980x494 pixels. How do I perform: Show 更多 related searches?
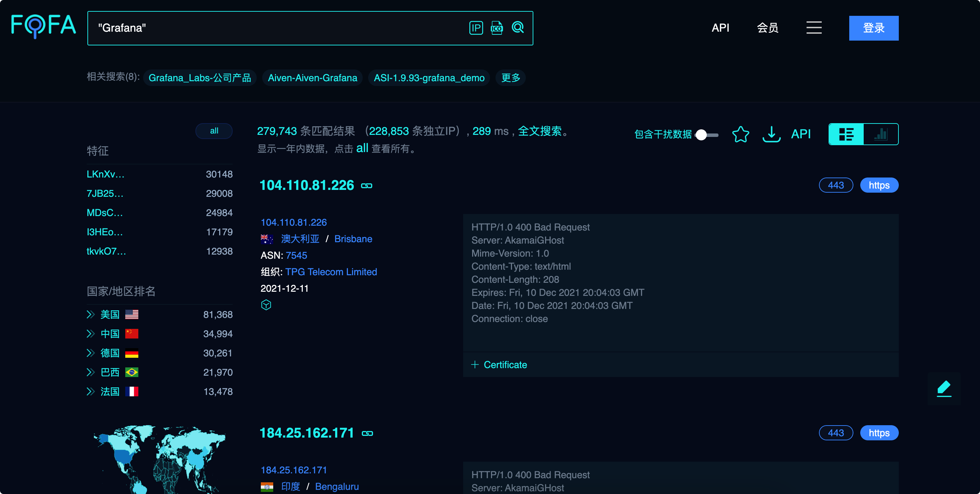(x=511, y=78)
